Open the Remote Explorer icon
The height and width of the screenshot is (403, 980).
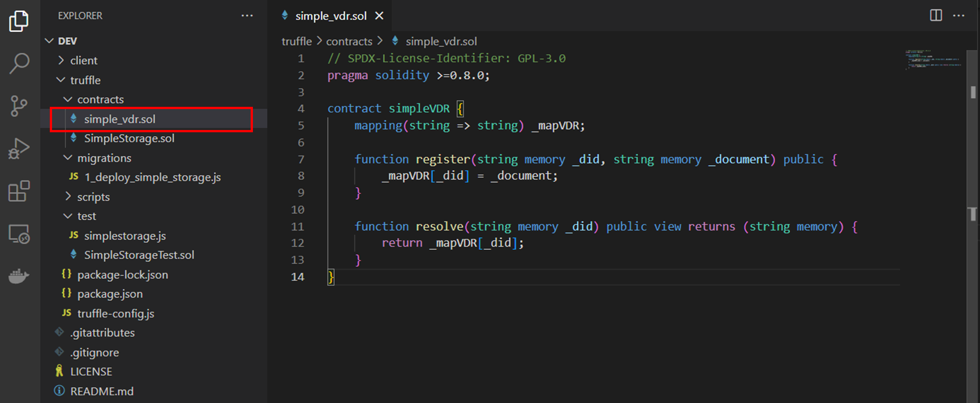tap(19, 234)
